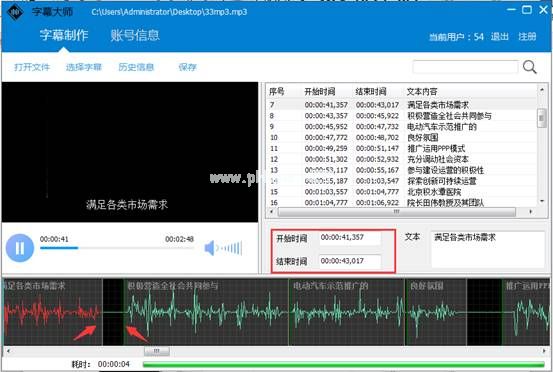Click the subtitle list horizontal scrollbar thumb
The width and height of the screenshot is (553, 372).
click(x=397, y=212)
